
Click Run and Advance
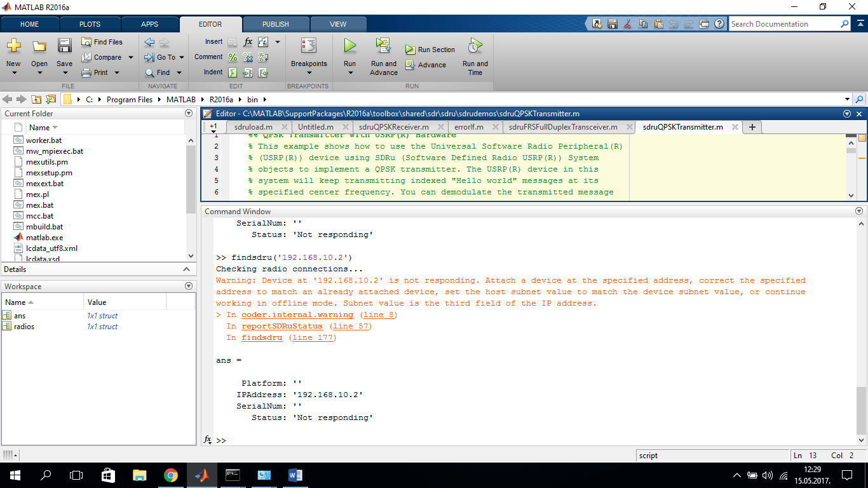pos(384,57)
